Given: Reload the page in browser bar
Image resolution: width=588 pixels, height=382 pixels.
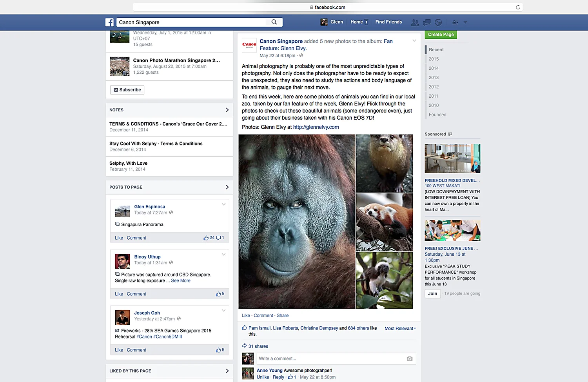Looking at the screenshot, I should pyautogui.click(x=518, y=7).
